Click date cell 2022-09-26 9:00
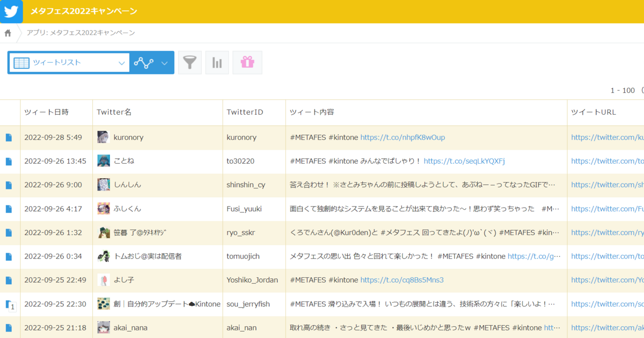Screen dimensions: 644x338 [53, 185]
